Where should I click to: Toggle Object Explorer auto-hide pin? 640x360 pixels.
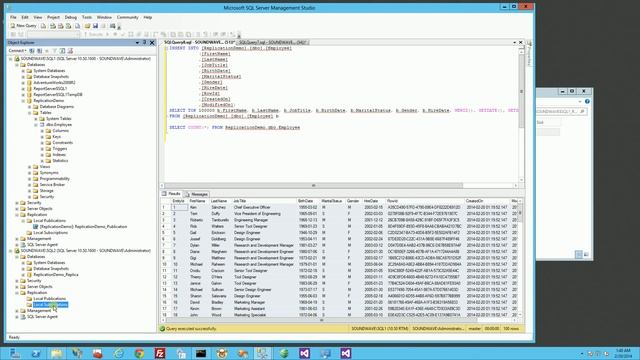click(x=144, y=42)
